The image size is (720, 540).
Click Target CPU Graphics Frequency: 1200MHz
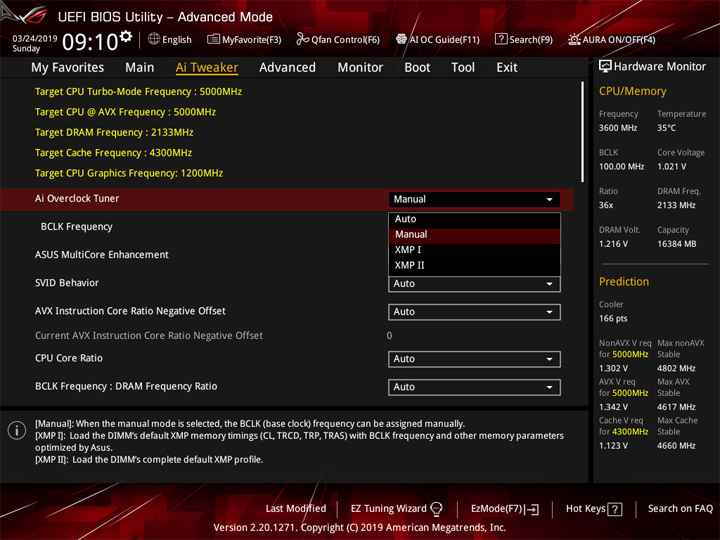click(129, 173)
